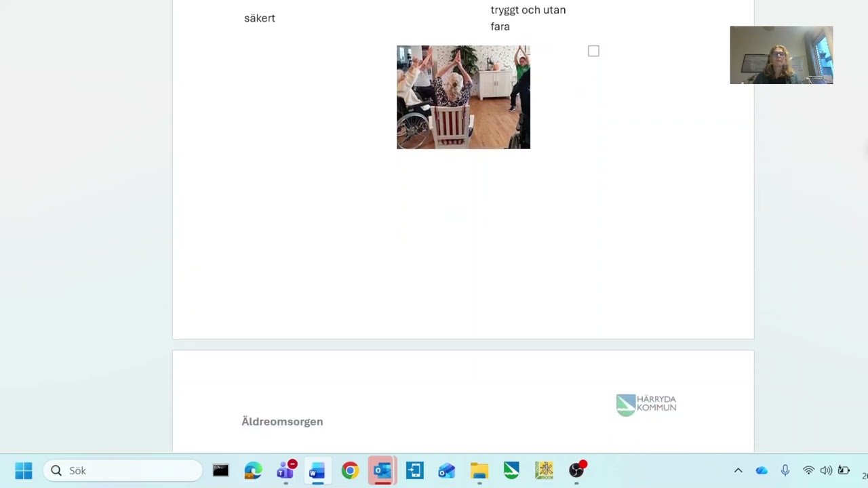Tick the checkbox next to the exercise photo
This screenshot has height=488, width=868.
(x=593, y=51)
